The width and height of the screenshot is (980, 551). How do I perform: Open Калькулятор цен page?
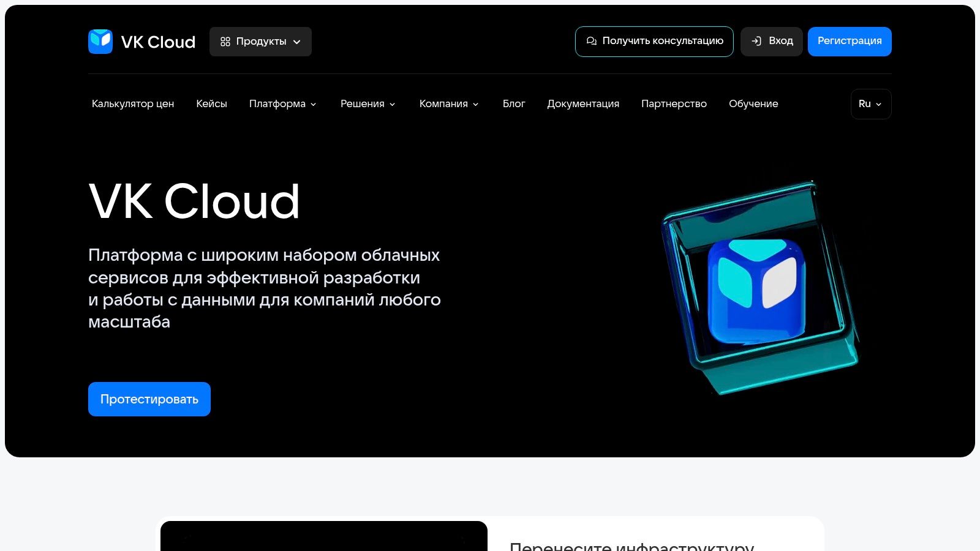[x=133, y=104]
